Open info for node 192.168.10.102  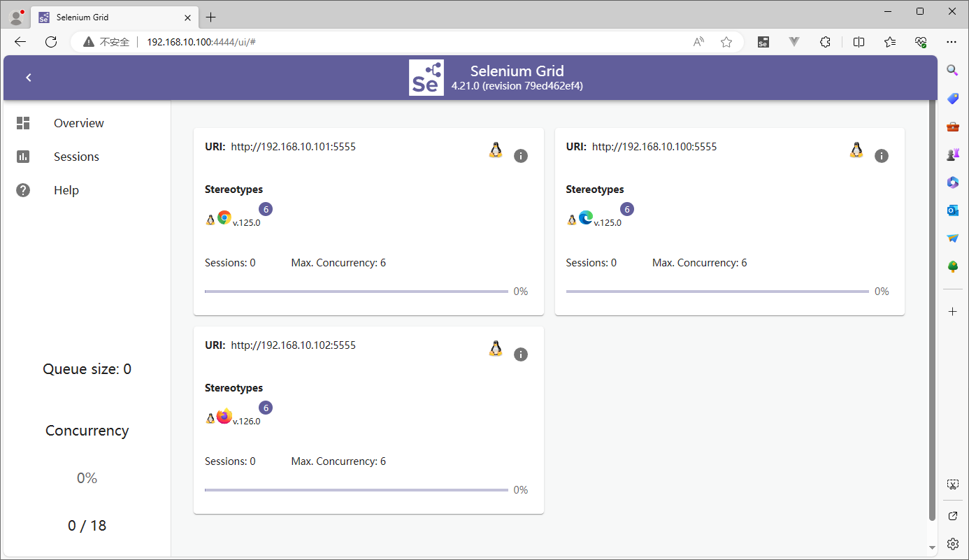tap(520, 354)
